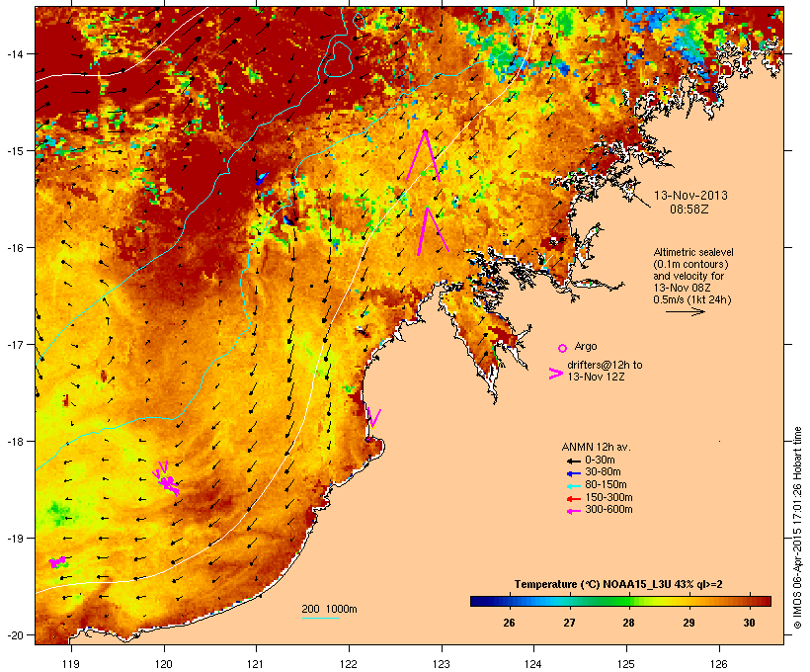Click the red 150-300m legend arrow
This screenshot has width=810, height=672.
pos(574,499)
